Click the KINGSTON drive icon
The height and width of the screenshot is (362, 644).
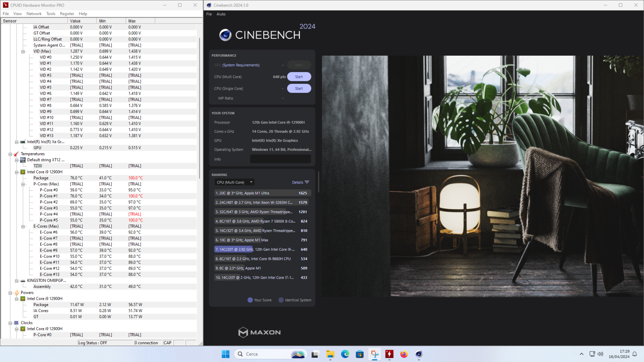[x=23, y=281]
